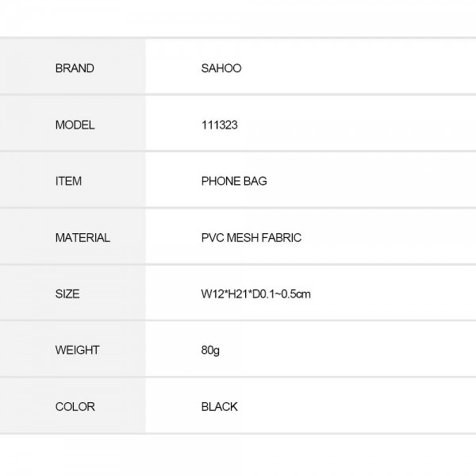This screenshot has height=476, width=476.
Task: Click the empty gray cell below COLOR
Action: (x=73, y=455)
